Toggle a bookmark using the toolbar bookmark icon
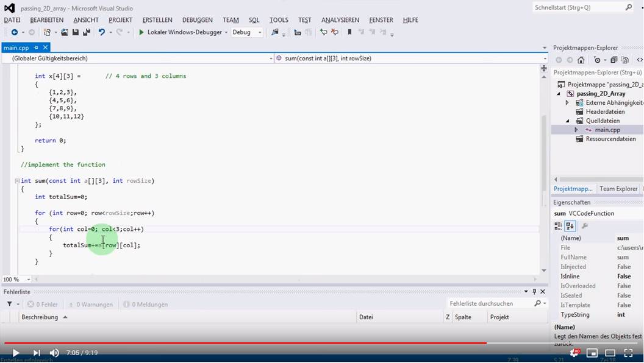Screen dimensions: 644x363 349,32
